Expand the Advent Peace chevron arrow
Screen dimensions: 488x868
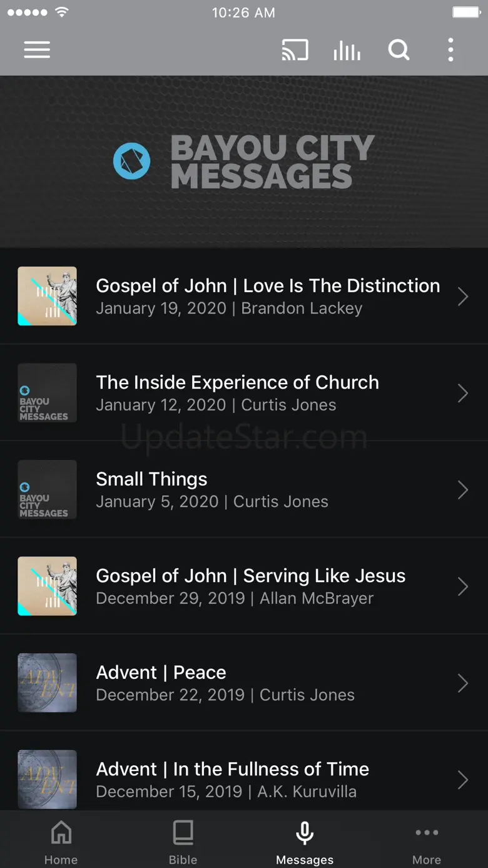[463, 683]
